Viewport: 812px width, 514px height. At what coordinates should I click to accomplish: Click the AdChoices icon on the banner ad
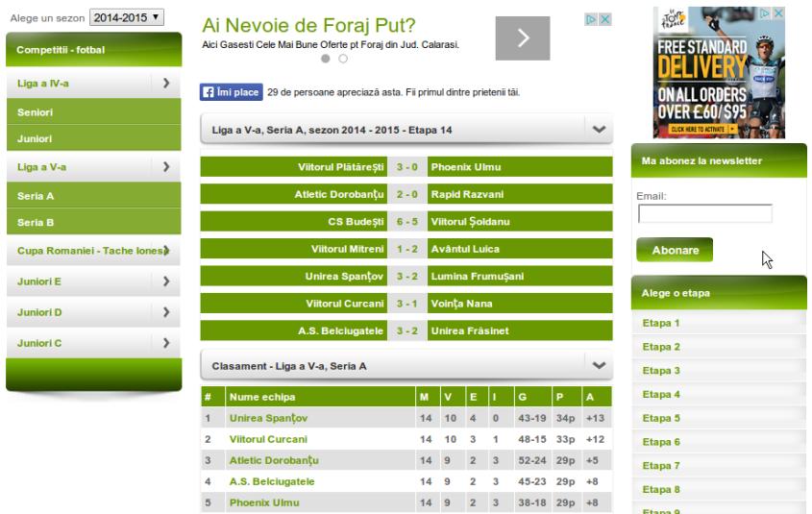coord(591,19)
